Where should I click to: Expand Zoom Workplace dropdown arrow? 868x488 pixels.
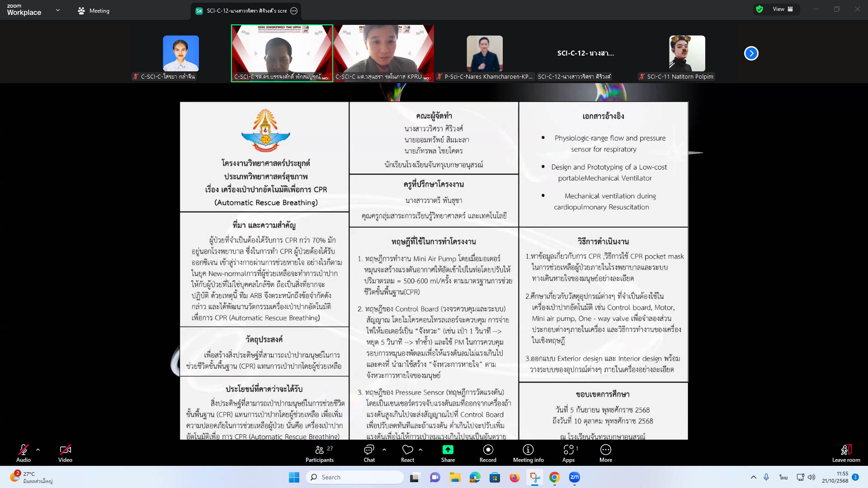tap(58, 10)
